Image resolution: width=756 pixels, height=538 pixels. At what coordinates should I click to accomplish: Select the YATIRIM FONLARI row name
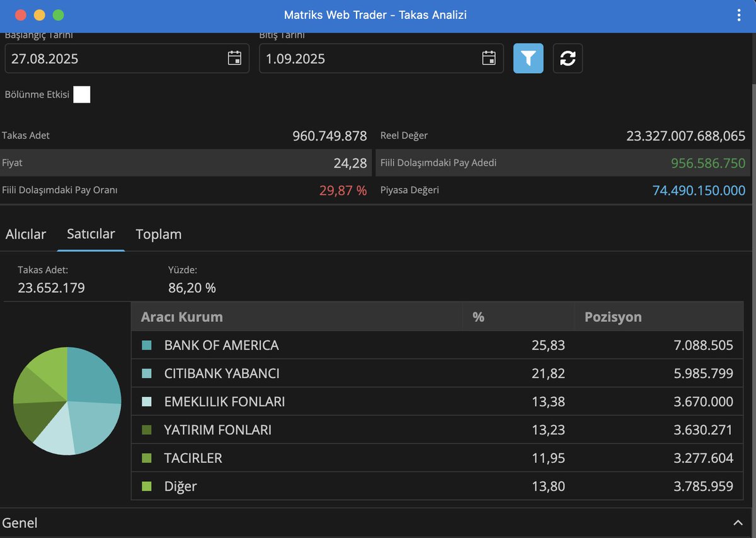217,430
